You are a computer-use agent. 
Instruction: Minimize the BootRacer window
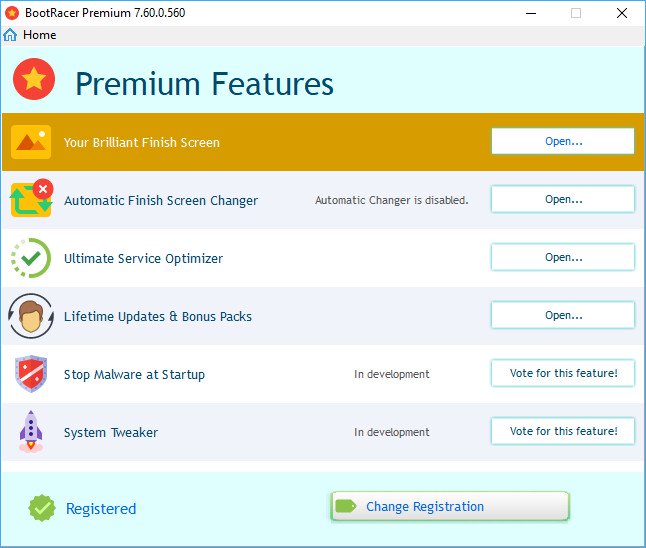tap(531, 13)
